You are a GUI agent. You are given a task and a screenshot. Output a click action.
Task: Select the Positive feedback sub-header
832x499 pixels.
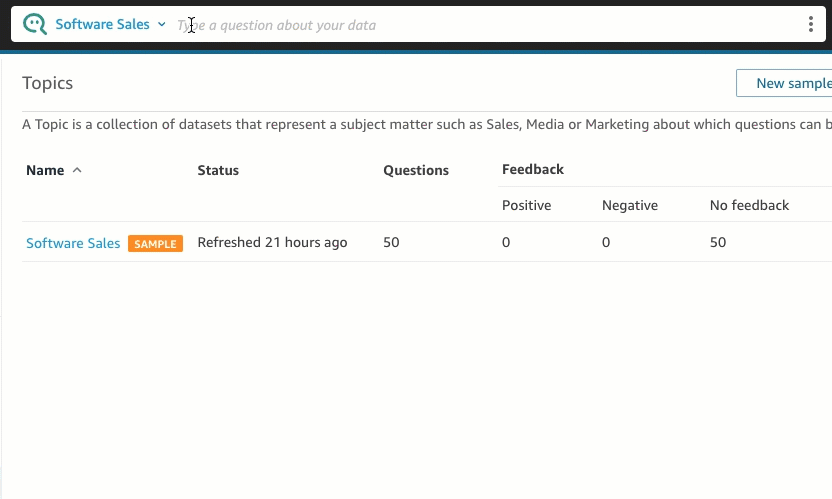coord(526,205)
